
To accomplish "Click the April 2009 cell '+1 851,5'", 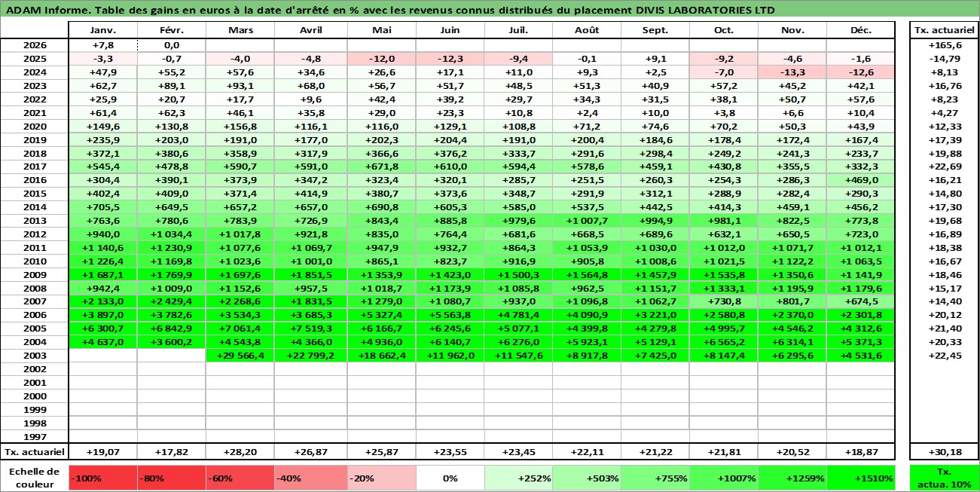I will click(310, 275).
